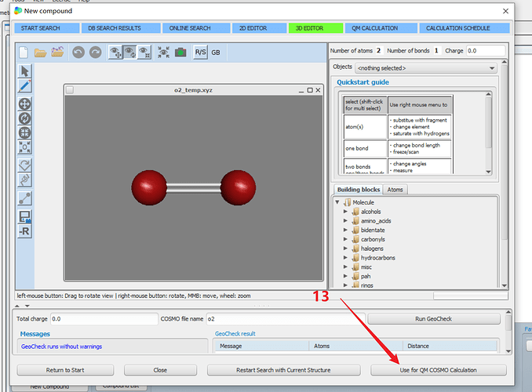The height and width of the screenshot is (392, 532).
Task: Click the right red oxygen atom
Action: 238,187
